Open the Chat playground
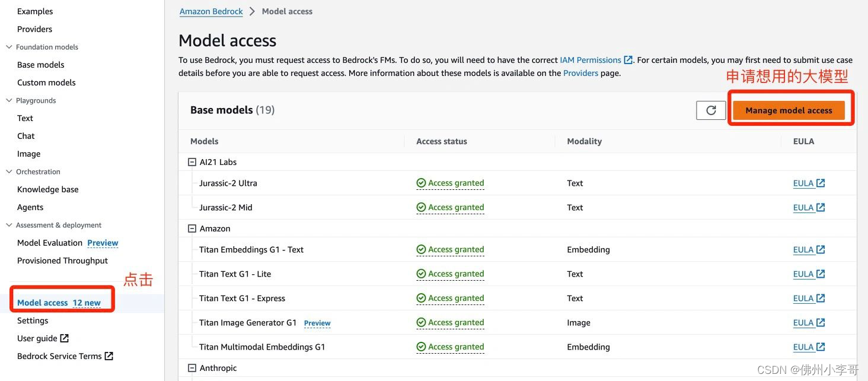This screenshot has width=868, height=381. point(26,136)
